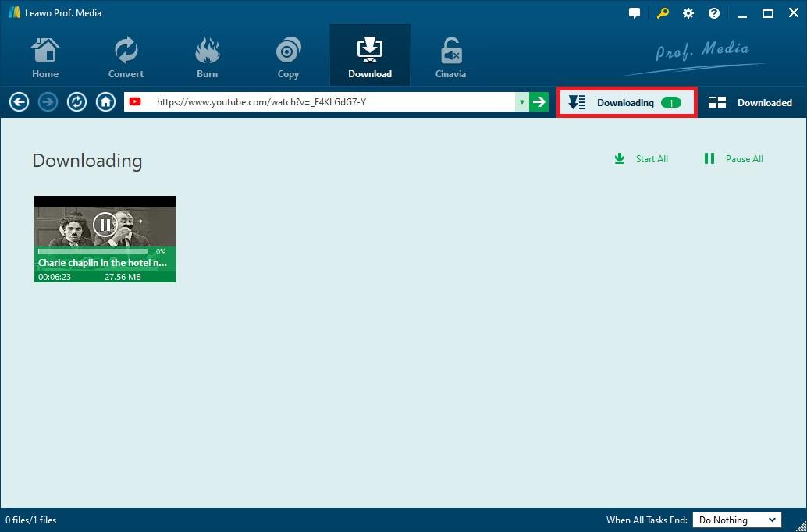
Task: Open the Burn module
Action: click(x=207, y=58)
